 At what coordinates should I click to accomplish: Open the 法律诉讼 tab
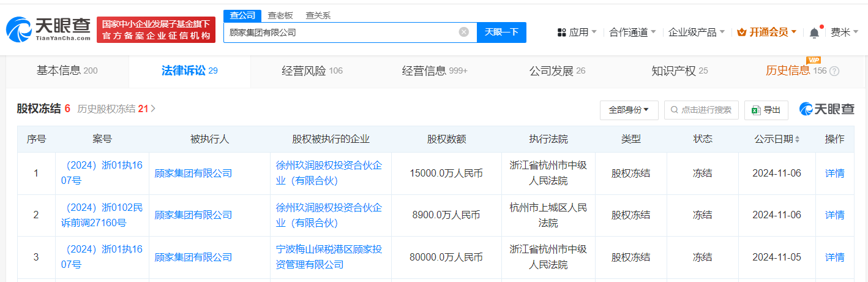coord(190,70)
